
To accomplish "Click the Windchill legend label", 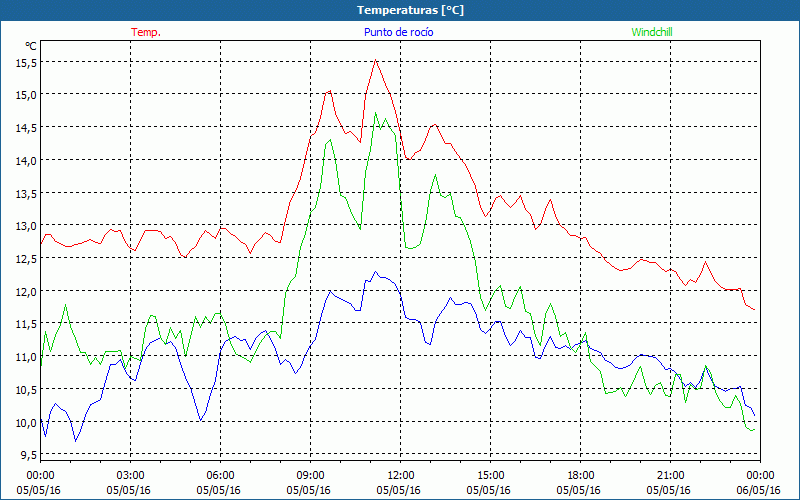I will click(x=652, y=32).
